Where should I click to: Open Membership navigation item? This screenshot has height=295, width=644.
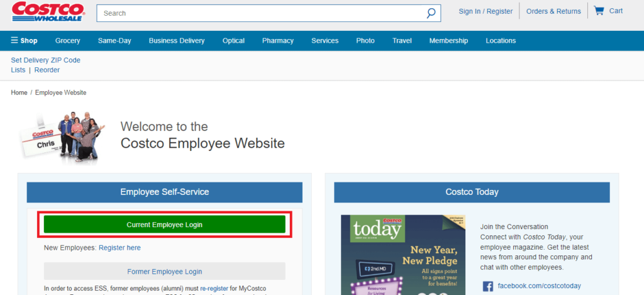point(448,41)
